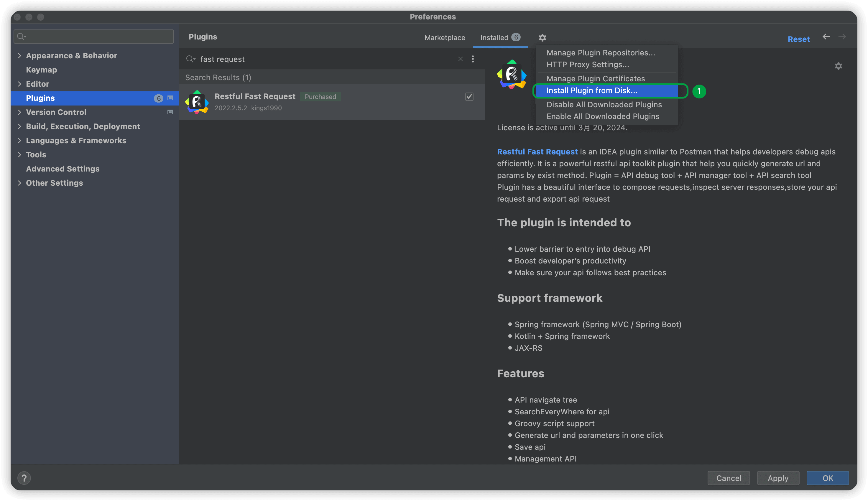Click the magnifier icon in sidebar search field
Image resolution: width=868 pixels, height=501 pixels.
click(x=21, y=36)
